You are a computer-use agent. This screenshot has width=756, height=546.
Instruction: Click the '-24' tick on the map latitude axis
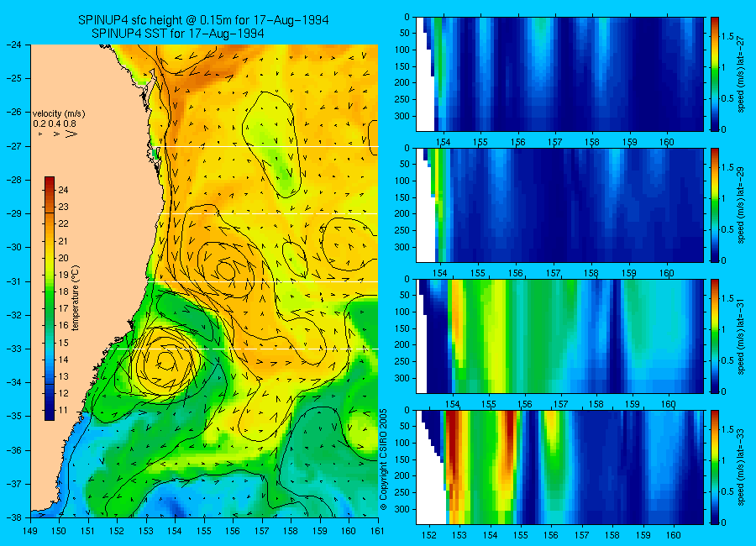click(13, 45)
